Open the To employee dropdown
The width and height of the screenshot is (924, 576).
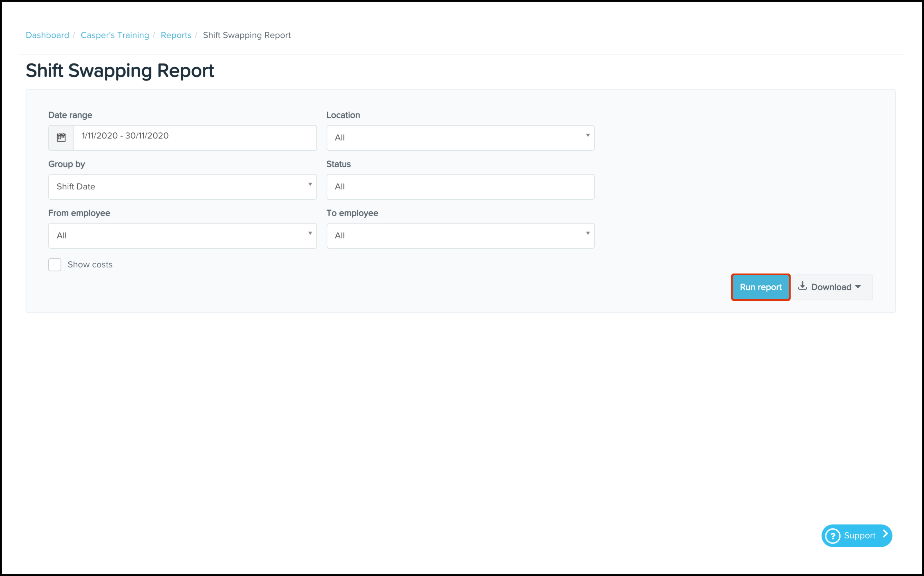(460, 236)
